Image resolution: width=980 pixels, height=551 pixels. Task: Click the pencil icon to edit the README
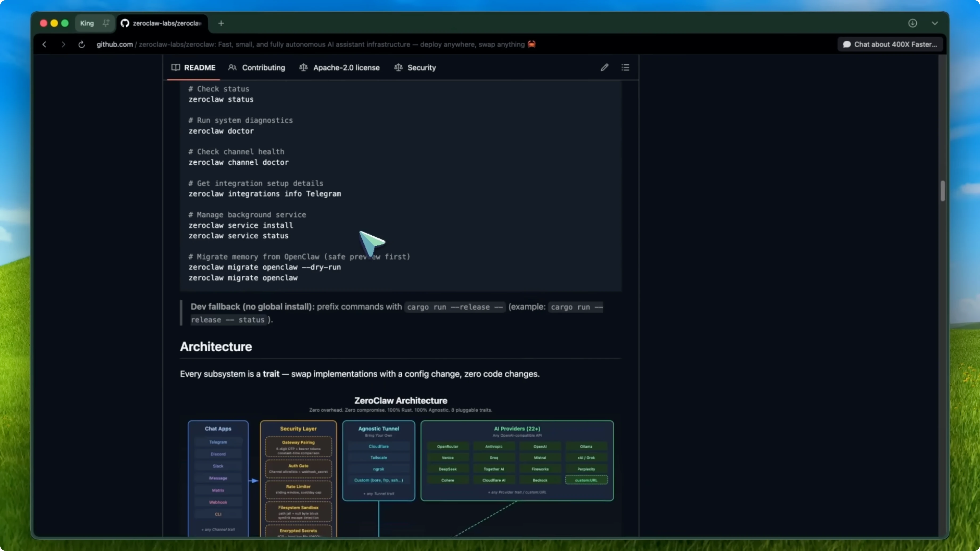tap(605, 67)
